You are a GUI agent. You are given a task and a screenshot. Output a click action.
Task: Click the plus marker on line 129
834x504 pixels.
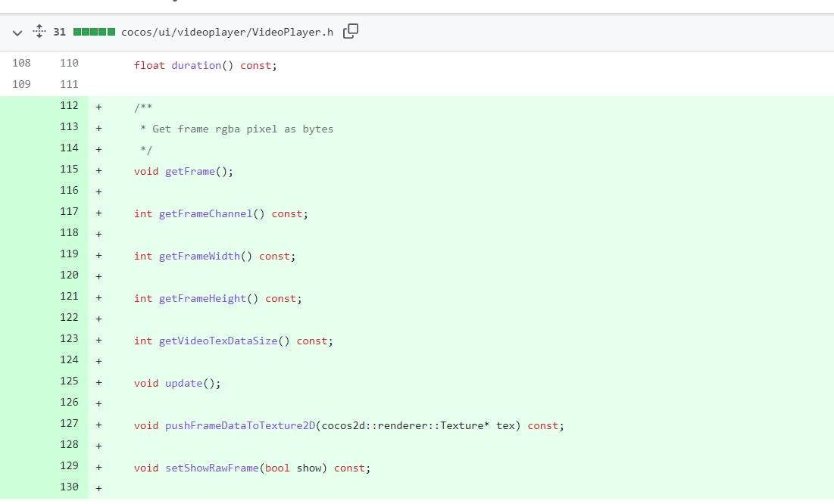pos(99,468)
